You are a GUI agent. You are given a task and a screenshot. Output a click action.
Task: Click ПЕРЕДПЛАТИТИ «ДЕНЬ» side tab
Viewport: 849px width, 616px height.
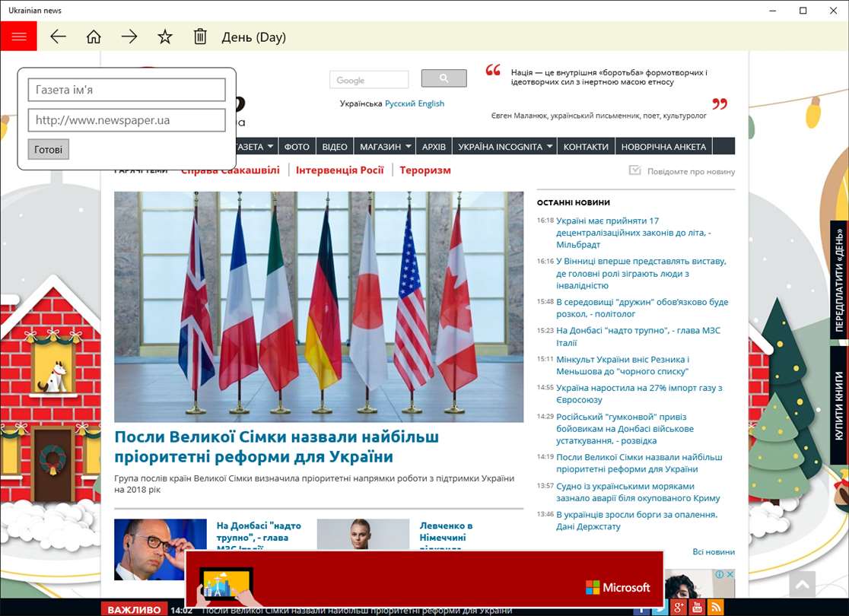click(838, 280)
